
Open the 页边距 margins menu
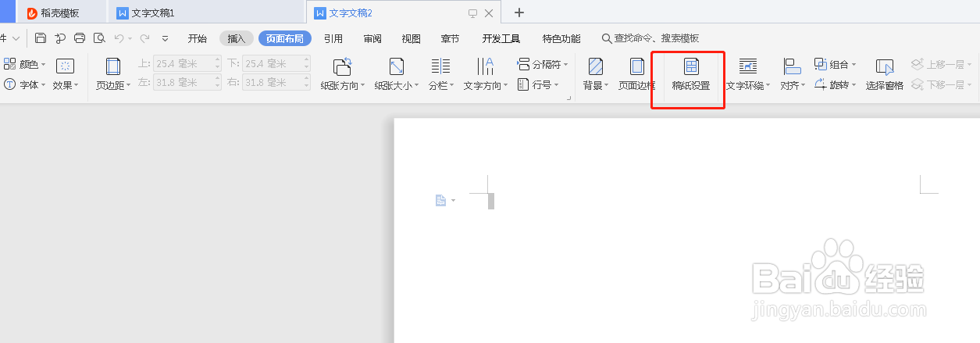113,74
